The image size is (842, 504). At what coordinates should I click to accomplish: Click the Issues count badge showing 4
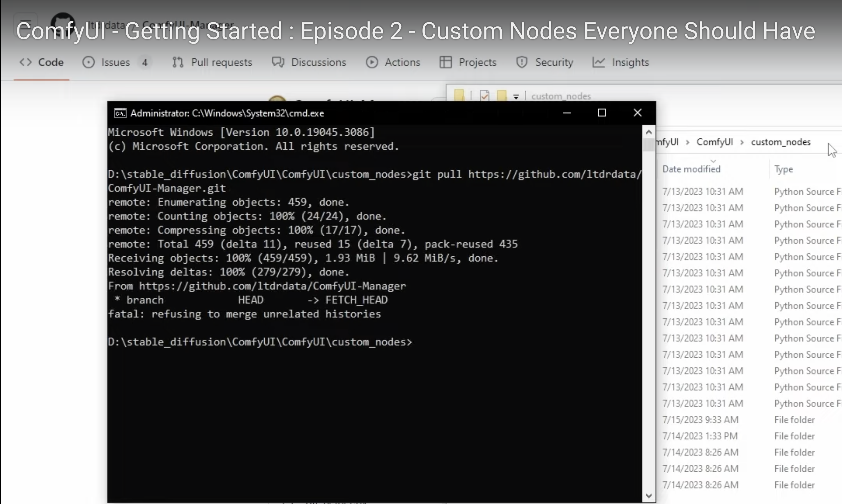tap(145, 62)
